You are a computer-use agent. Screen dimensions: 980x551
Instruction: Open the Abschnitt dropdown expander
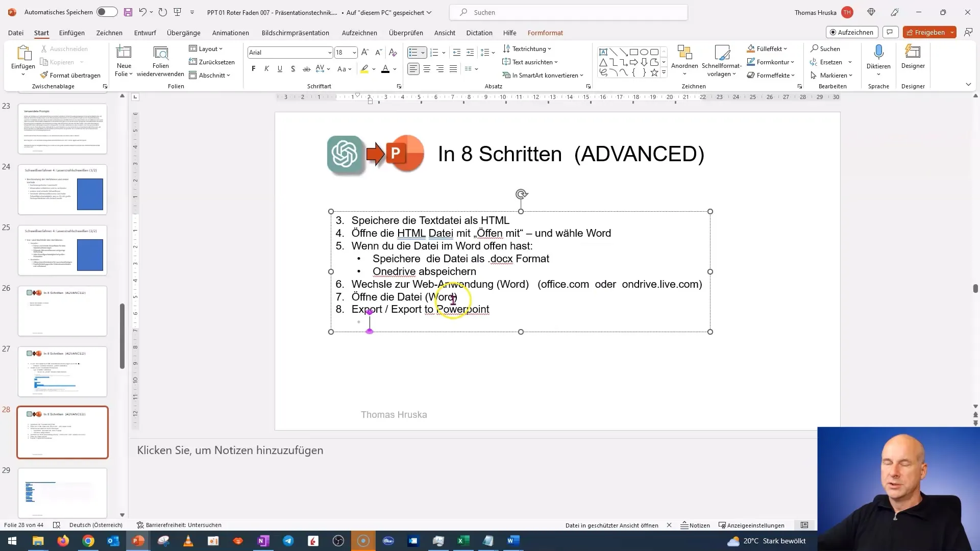tap(230, 74)
